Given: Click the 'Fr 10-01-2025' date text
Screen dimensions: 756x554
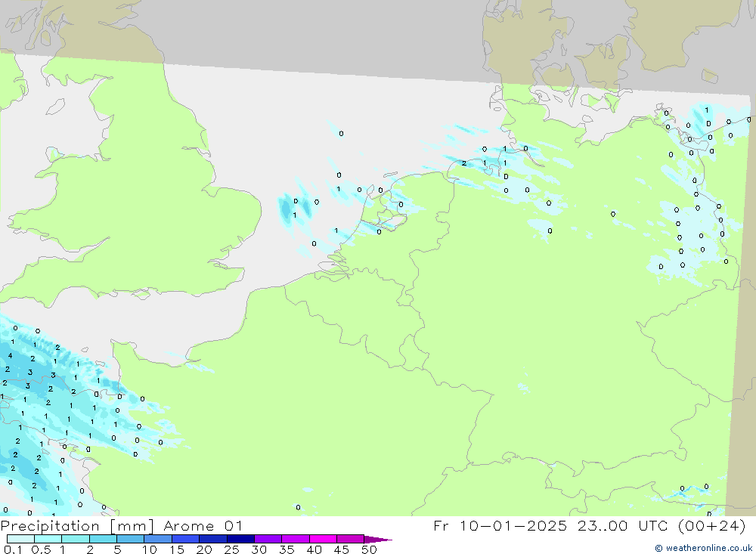Looking at the screenshot, I should (x=500, y=526).
